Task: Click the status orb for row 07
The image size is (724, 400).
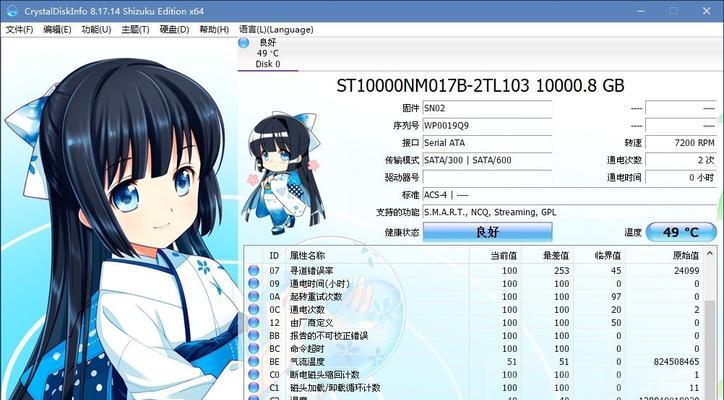Action: (253, 271)
